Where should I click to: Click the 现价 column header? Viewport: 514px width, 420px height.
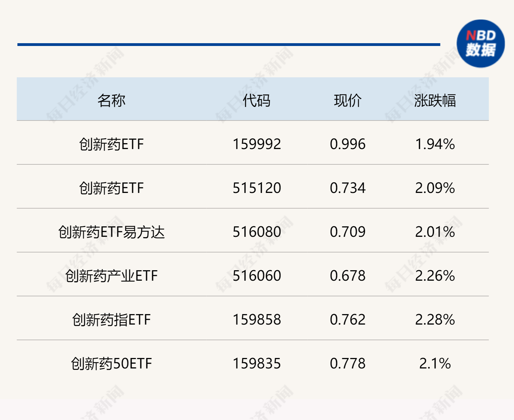[x=348, y=101]
